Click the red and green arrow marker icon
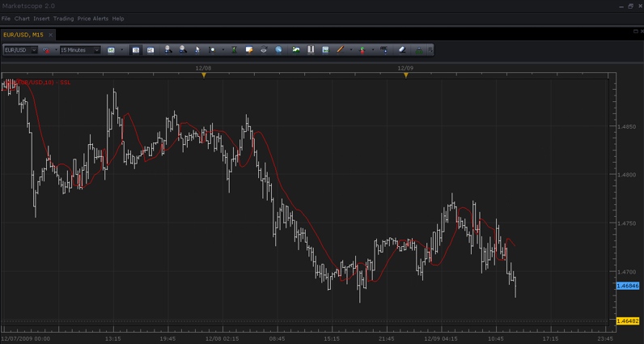Image resolution: width=644 pixels, height=344 pixels. 362,50
